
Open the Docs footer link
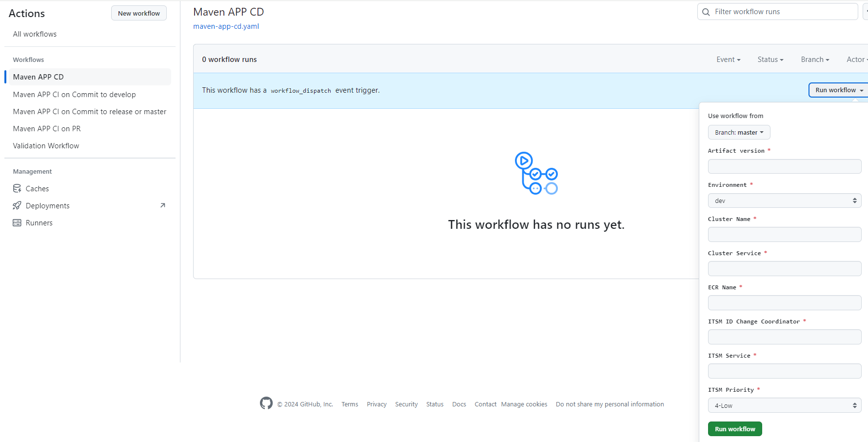[459, 404]
